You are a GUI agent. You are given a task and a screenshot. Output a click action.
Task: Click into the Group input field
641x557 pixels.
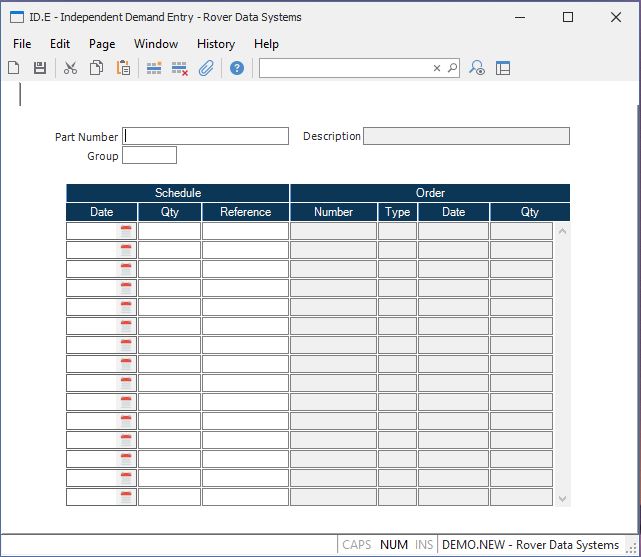pos(149,156)
